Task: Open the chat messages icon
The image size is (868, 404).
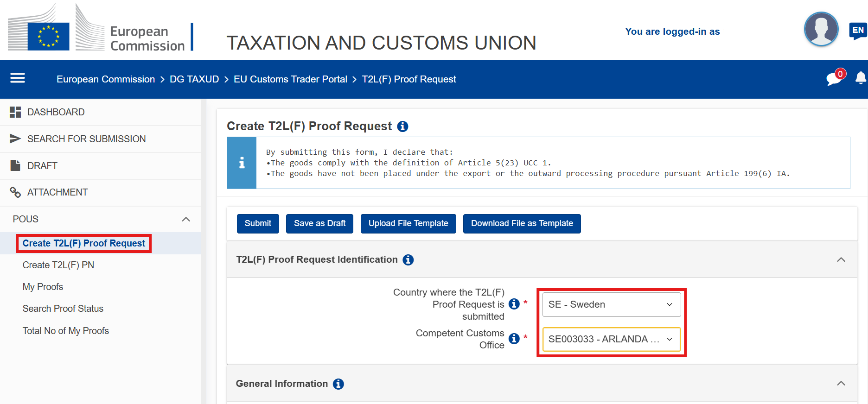Action: pos(834,78)
